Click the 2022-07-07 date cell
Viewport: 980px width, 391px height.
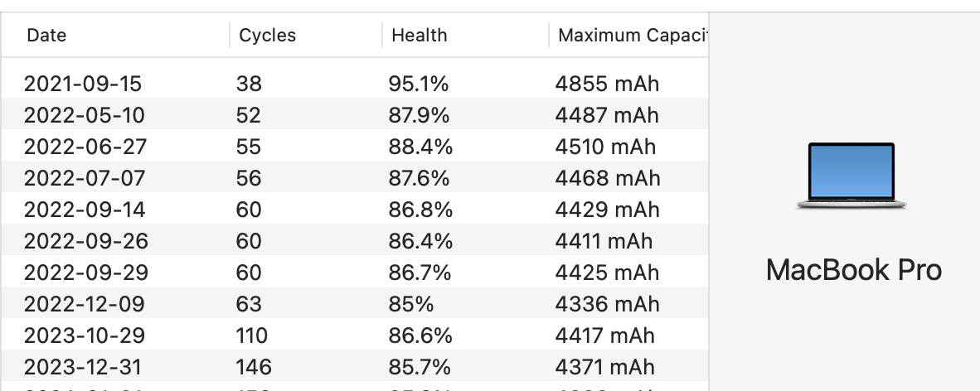(x=85, y=178)
